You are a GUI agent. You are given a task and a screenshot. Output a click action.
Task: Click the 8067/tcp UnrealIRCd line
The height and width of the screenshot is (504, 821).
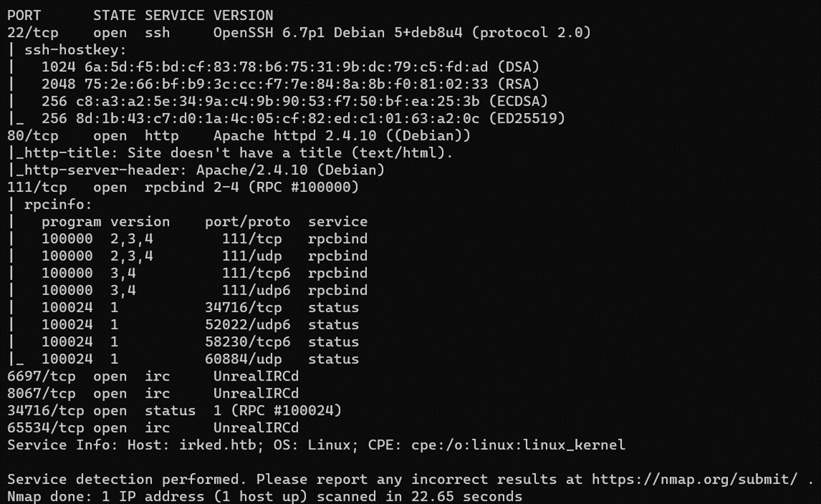click(x=153, y=393)
